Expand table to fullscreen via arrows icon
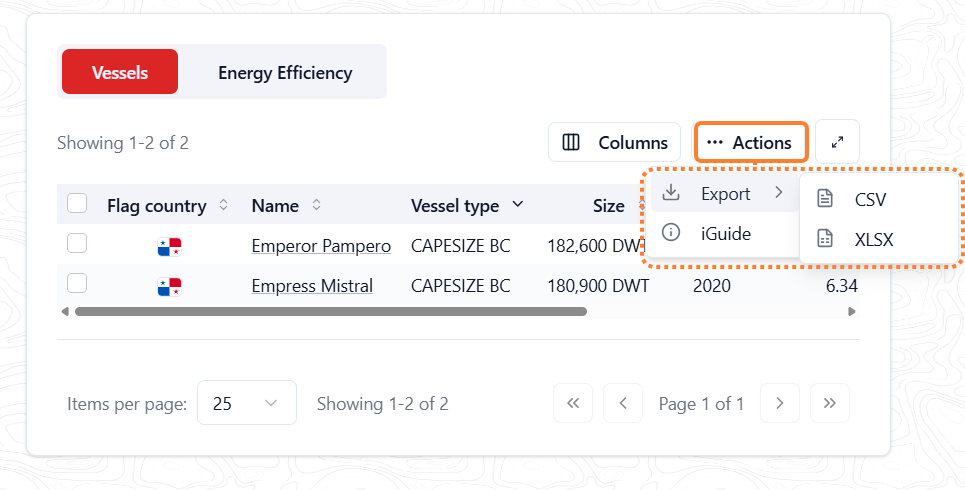Viewport: 965px width, 490px height. (837, 142)
